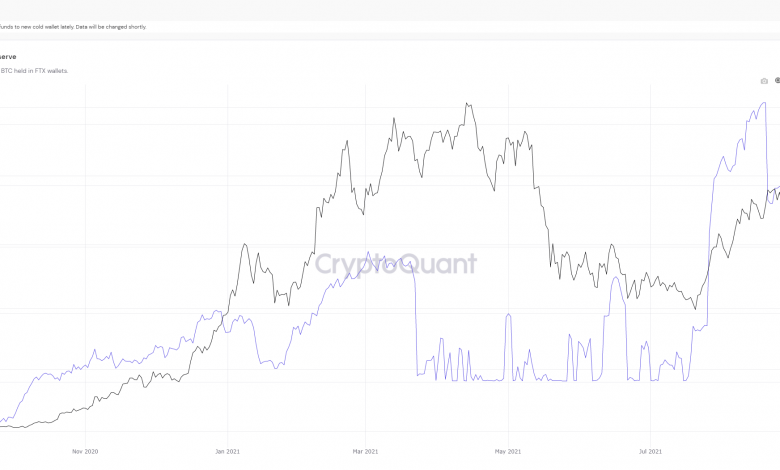
Task: Click the cold wallet notice text
Action: click(73, 26)
